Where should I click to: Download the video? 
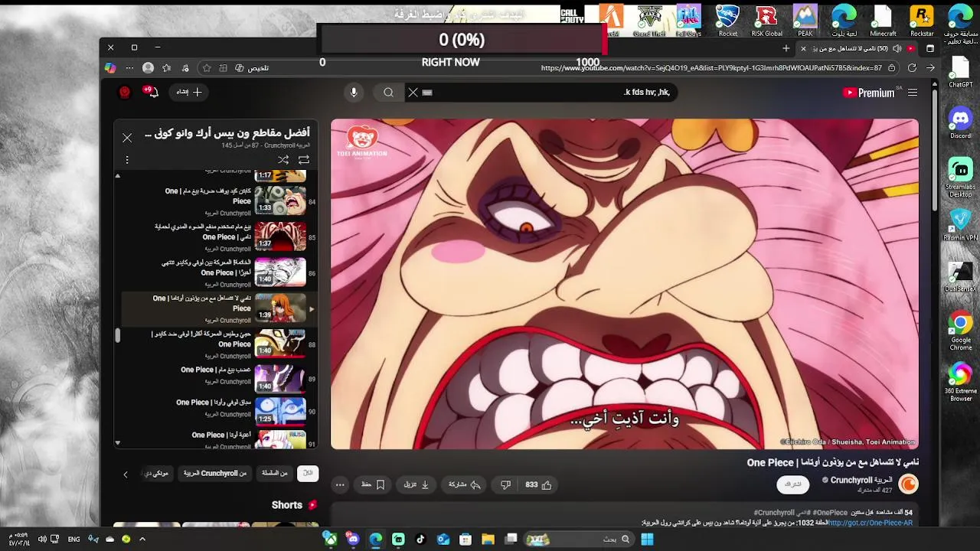416,484
